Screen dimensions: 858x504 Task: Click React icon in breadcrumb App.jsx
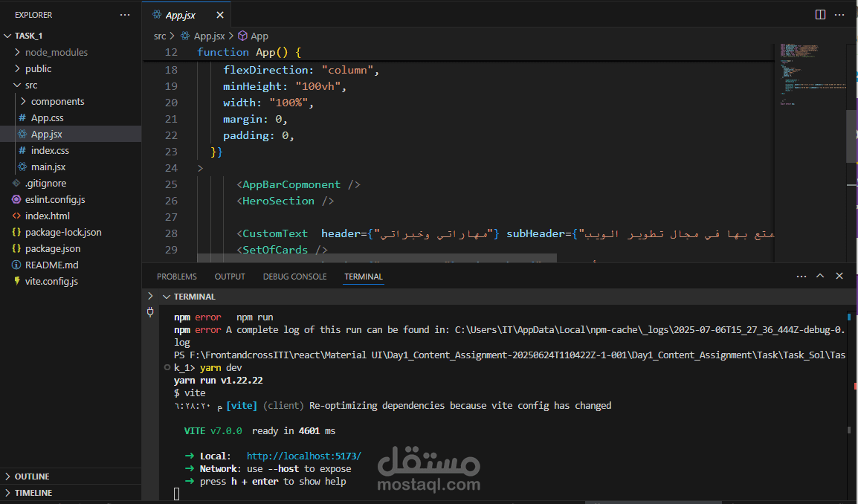(x=185, y=36)
